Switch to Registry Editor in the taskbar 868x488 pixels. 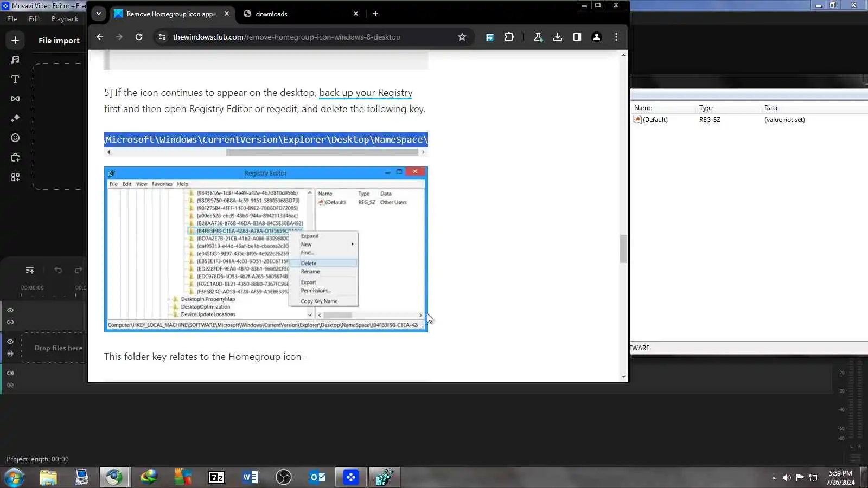385,477
